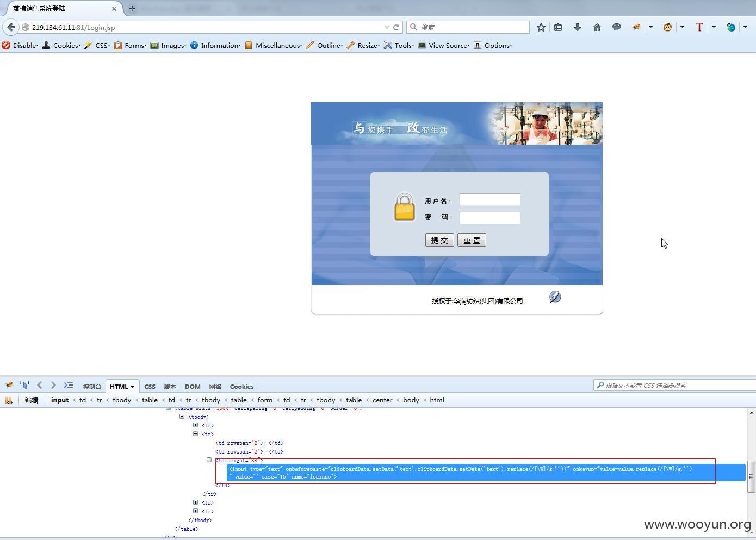This screenshot has width=756, height=540.
Task: Open dropdown arrow next to red T icon
Action: [x=714, y=27]
